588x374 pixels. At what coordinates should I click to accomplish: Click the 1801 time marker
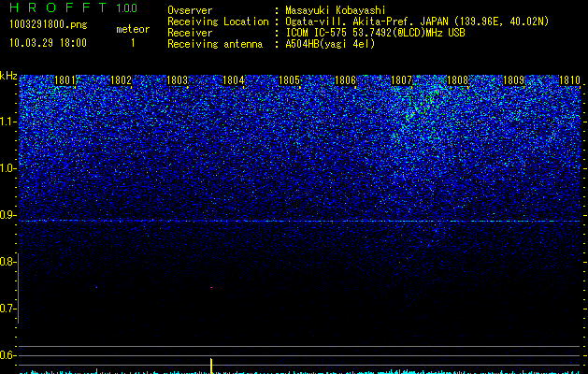point(65,80)
